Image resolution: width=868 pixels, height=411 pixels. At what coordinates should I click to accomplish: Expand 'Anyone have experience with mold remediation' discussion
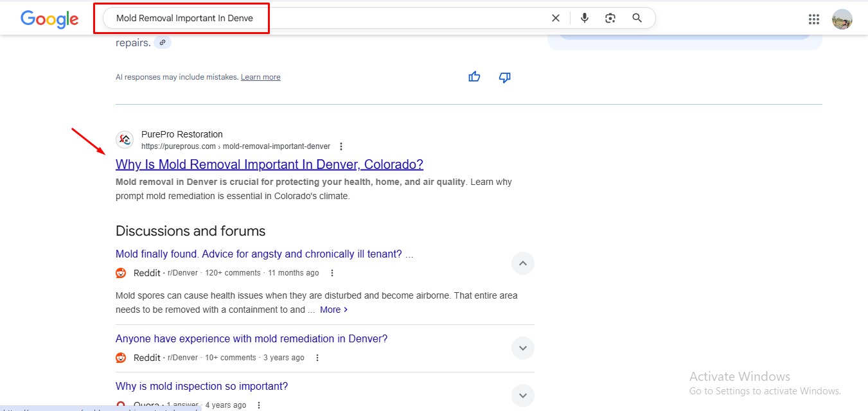click(x=522, y=348)
